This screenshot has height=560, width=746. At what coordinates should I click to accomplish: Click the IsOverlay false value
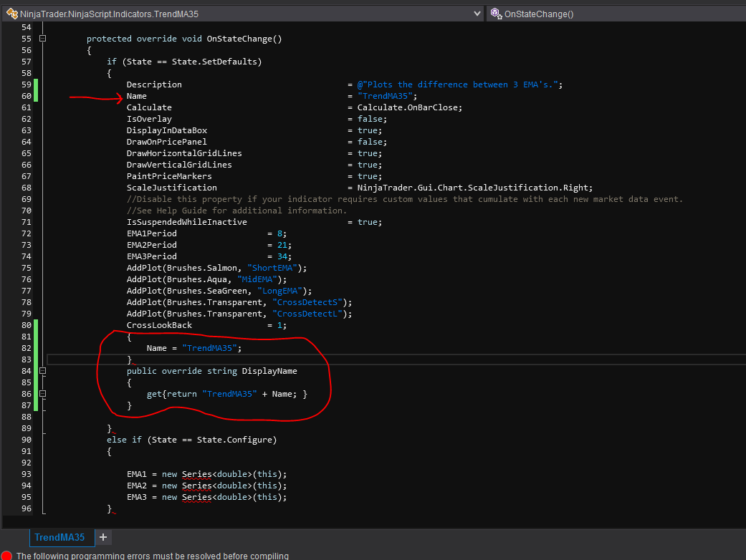coord(369,119)
